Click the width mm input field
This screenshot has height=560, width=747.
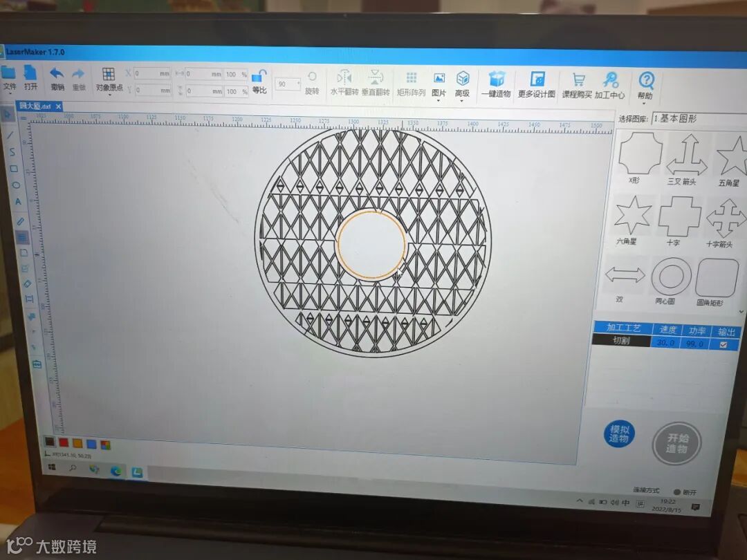(x=203, y=74)
